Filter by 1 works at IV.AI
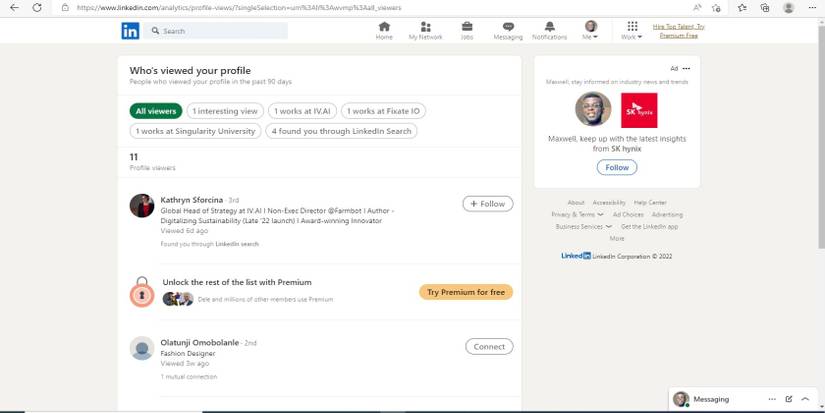825x413 pixels. 303,111
